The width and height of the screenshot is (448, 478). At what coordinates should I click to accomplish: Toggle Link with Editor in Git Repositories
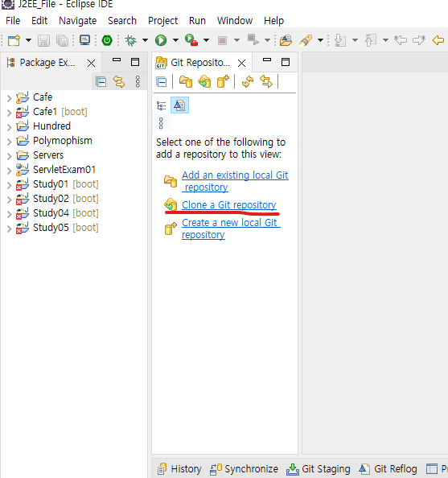pos(266,82)
